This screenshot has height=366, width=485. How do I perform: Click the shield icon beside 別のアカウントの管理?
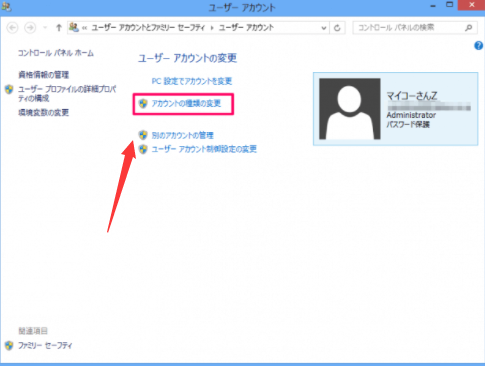click(x=143, y=135)
